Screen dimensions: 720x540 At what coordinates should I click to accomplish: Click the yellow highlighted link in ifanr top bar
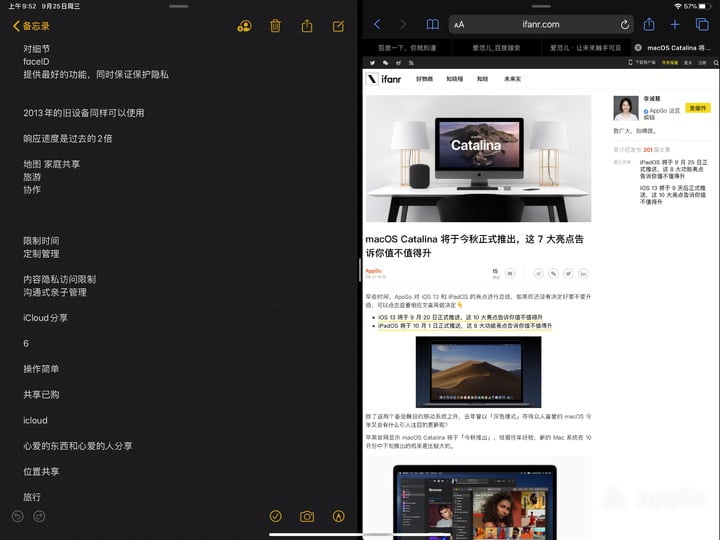click(670, 63)
